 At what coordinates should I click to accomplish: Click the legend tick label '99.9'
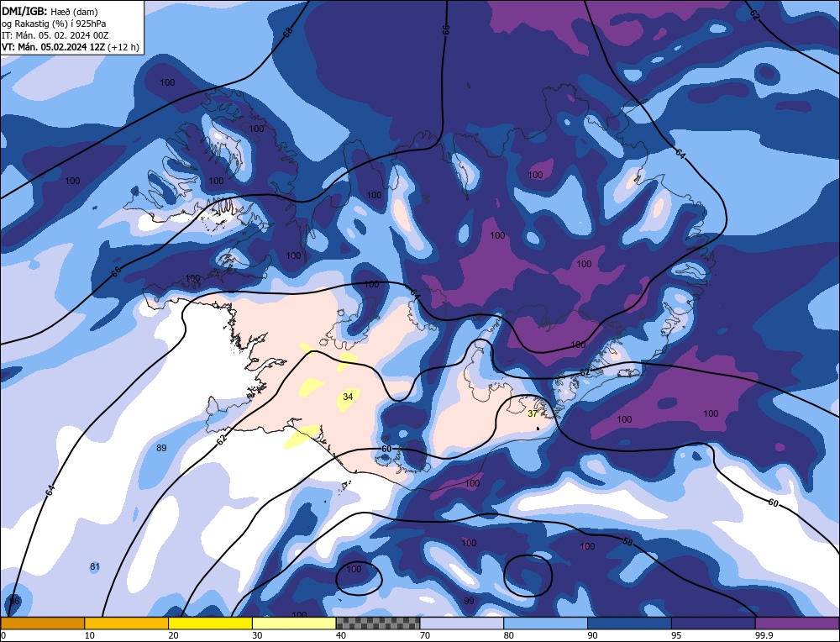tap(763, 635)
